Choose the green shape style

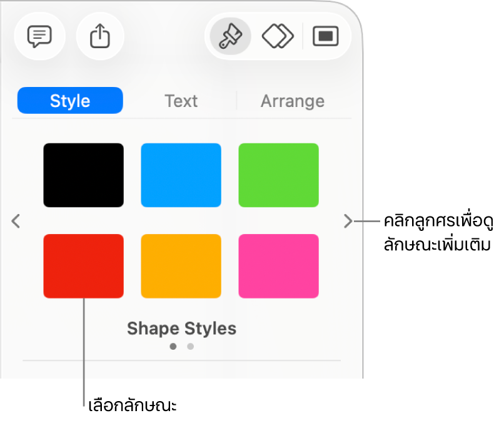(279, 175)
